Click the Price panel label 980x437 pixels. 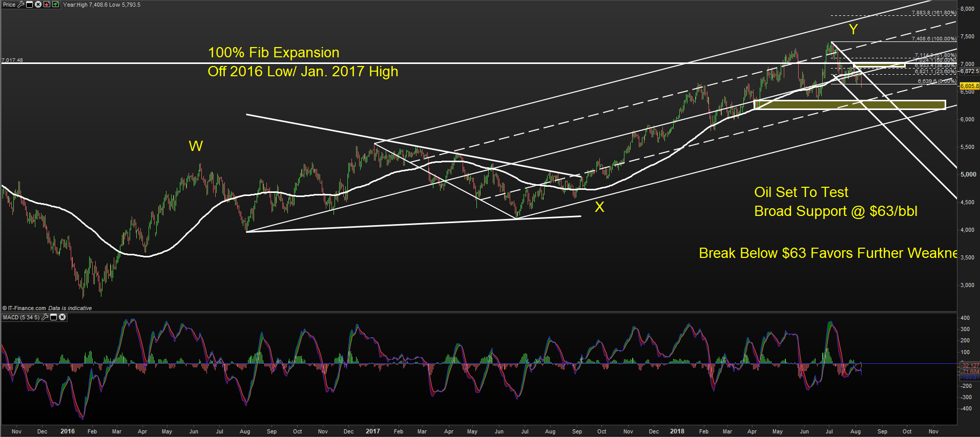(x=9, y=5)
